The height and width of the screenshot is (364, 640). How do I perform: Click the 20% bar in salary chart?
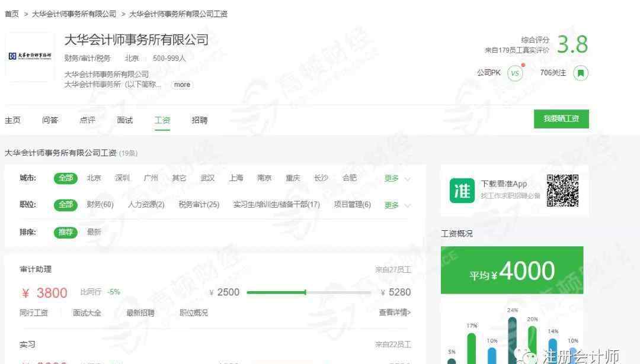(x=532, y=345)
